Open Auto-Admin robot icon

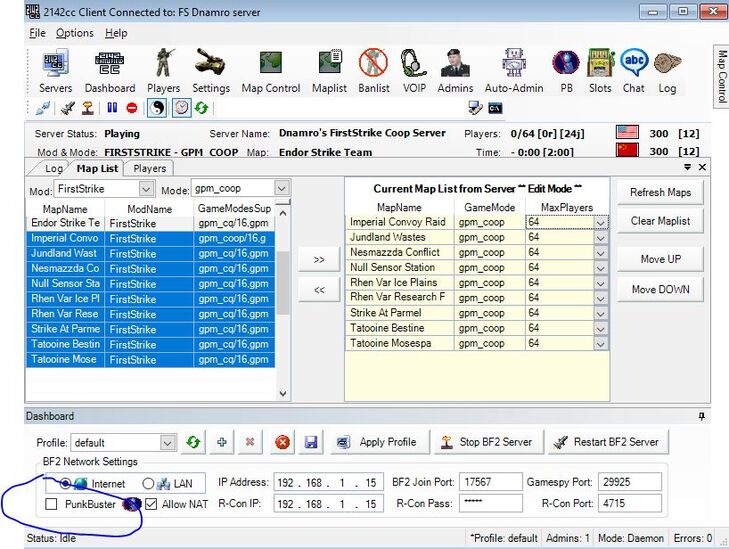coord(514,71)
